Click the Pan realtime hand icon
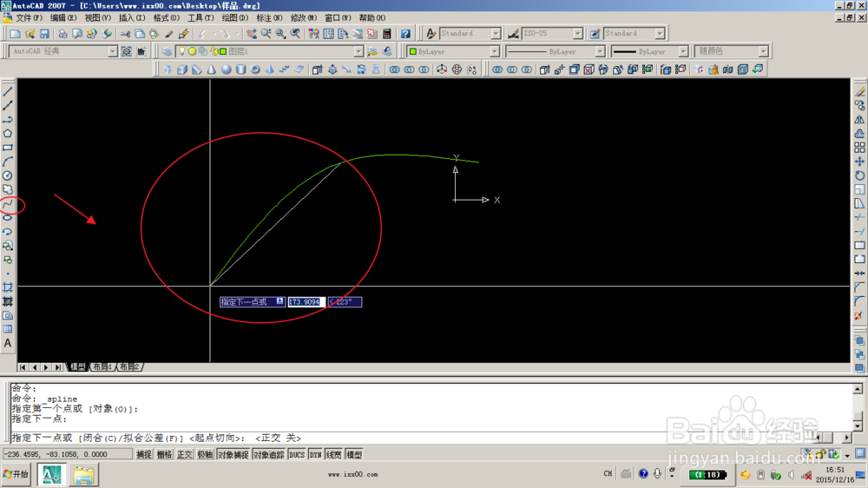 [x=252, y=34]
